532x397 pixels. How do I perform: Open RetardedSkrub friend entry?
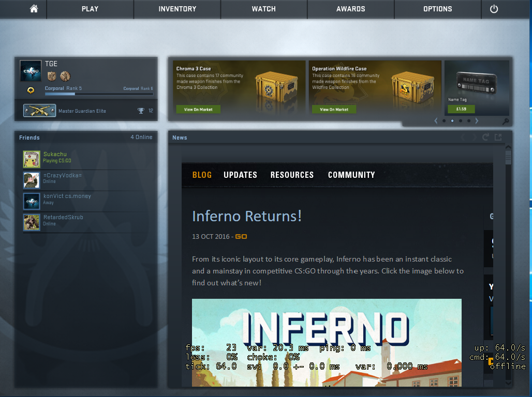(x=86, y=222)
